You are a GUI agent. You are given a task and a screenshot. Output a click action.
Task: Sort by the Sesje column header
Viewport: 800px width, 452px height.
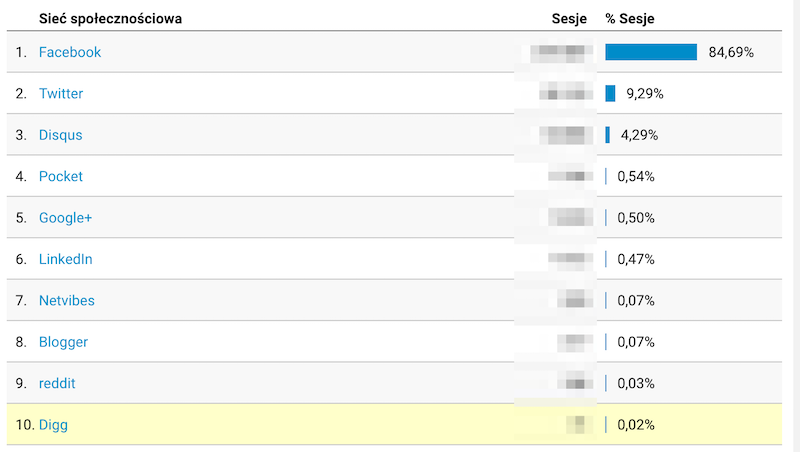569,19
